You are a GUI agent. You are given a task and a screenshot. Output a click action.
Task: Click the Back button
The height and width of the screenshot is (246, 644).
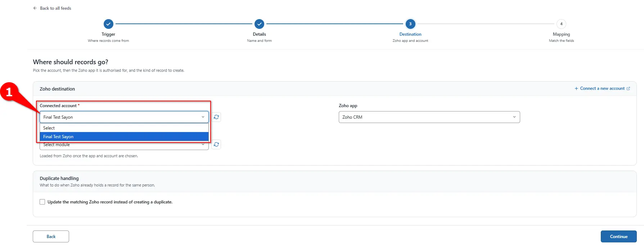click(x=51, y=237)
